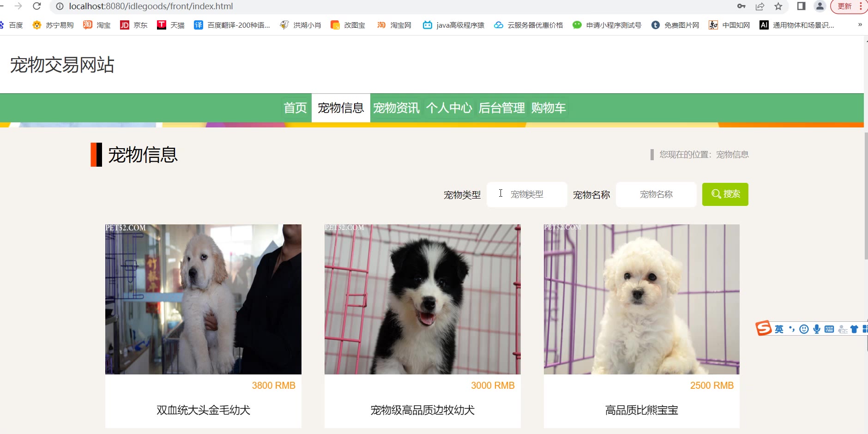This screenshot has height=434, width=868.
Task: Open the 天猫 bookmark
Action: click(x=171, y=25)
